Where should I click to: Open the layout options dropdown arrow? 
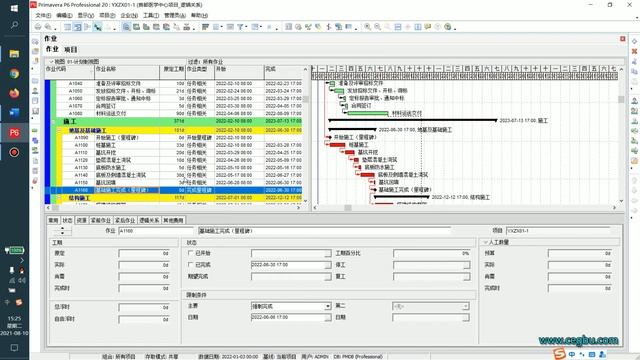pyautogui.click(x=51, y=62)
